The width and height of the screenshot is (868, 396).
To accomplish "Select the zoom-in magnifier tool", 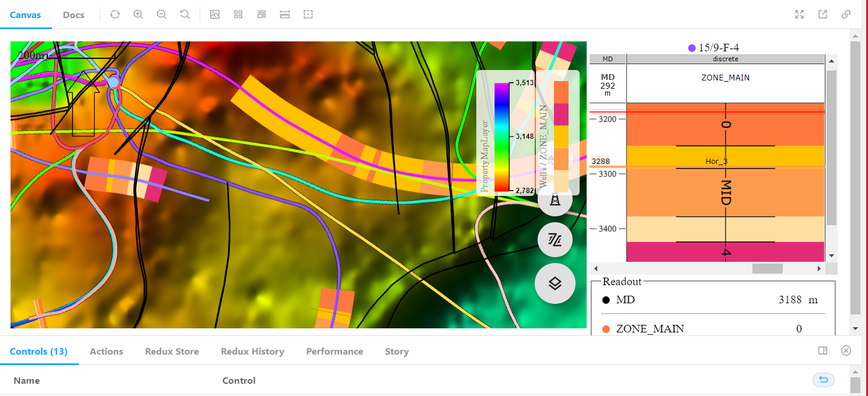I will click(x=138, y=14).
